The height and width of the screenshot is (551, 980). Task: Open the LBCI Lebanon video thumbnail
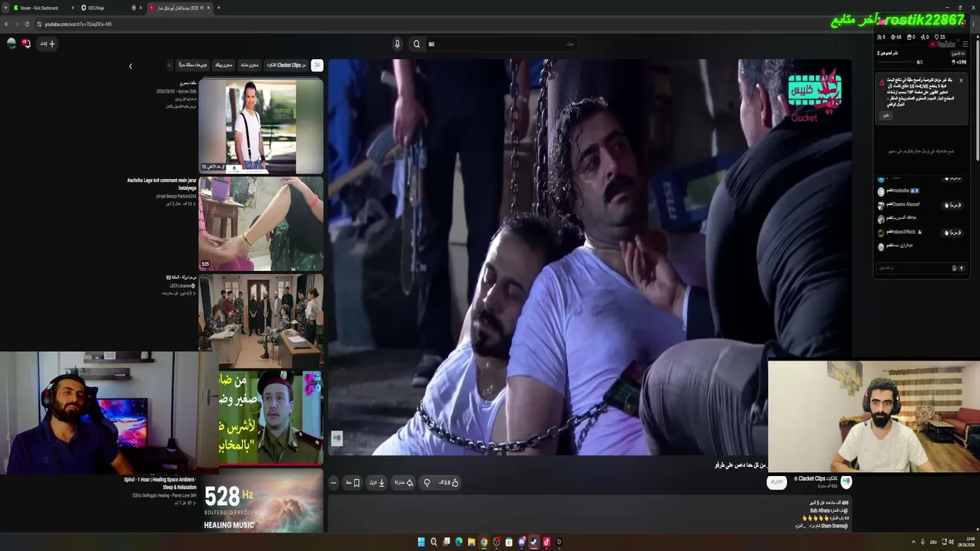tap(261, 320)
